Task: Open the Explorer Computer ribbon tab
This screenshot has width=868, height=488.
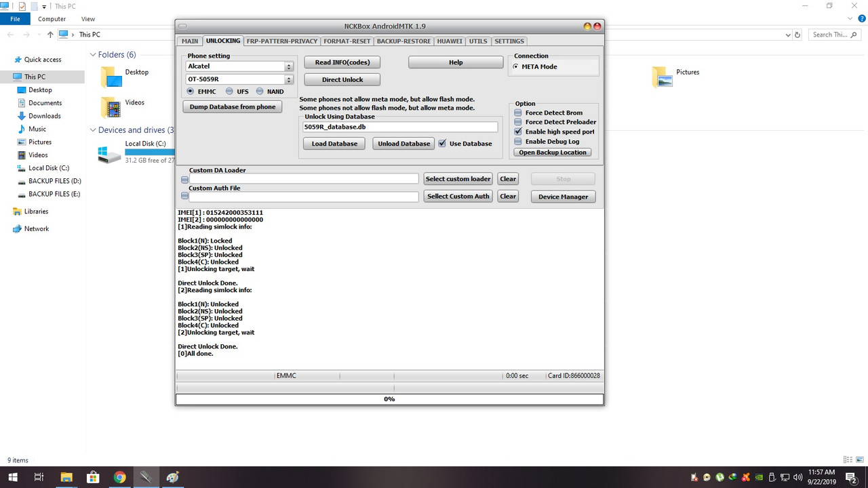Action: point(52,19)
